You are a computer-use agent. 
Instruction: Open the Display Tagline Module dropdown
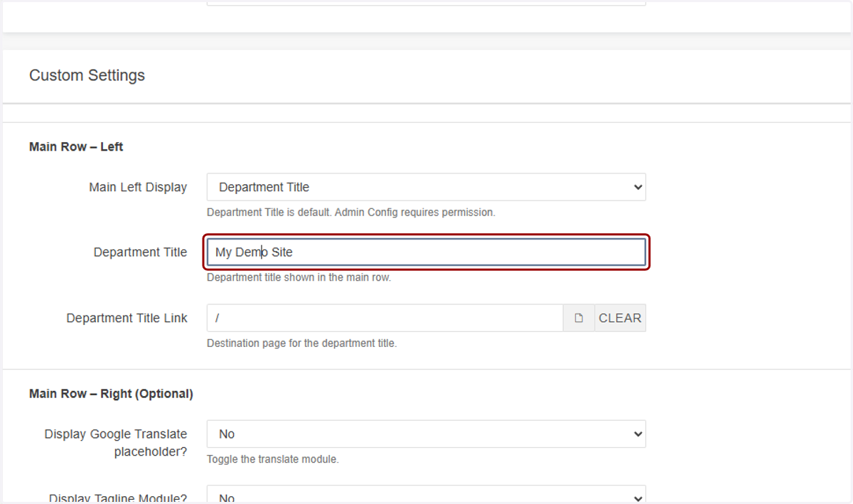(426, 495)
